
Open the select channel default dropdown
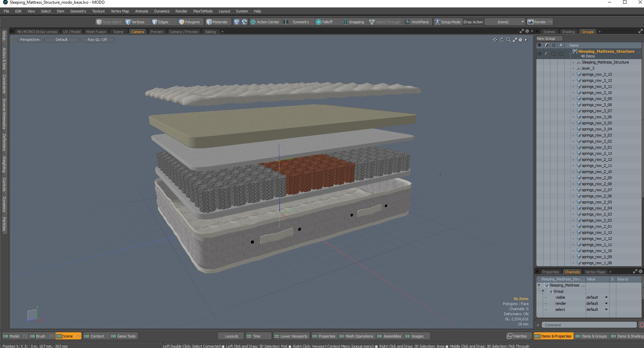(597, 309)
